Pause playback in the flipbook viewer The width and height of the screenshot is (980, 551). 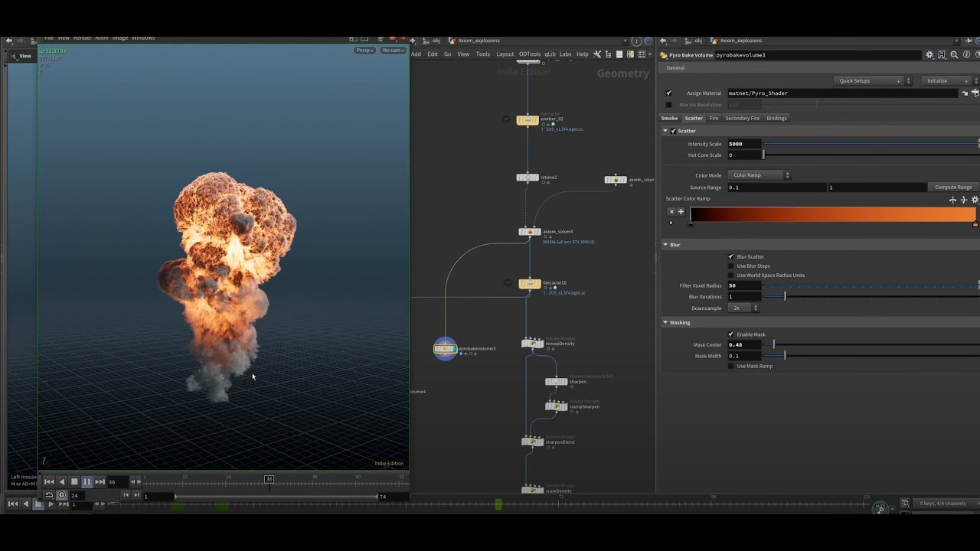87,481
